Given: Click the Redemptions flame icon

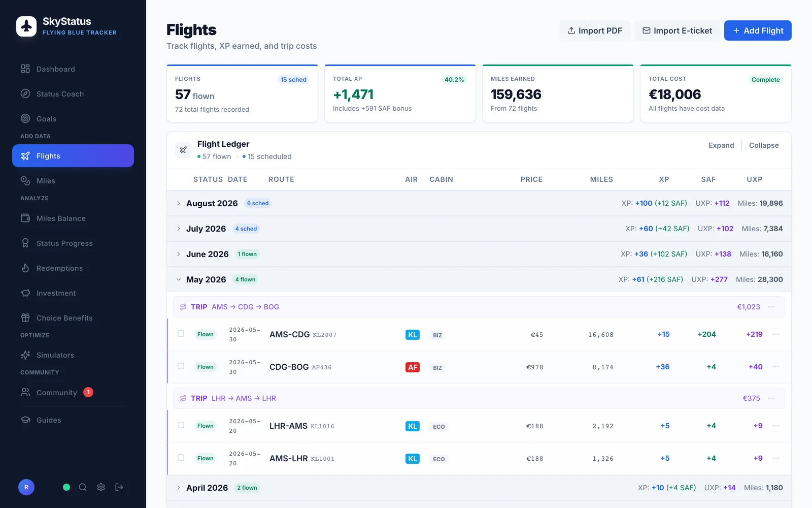Looking at the screenshot, I should pyautogui.click(x=25, y=268).
